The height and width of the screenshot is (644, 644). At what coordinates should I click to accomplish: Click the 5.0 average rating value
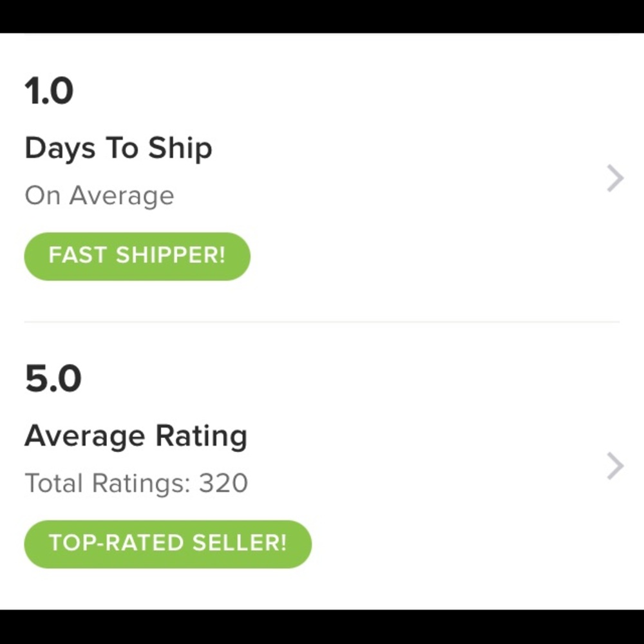51,379
